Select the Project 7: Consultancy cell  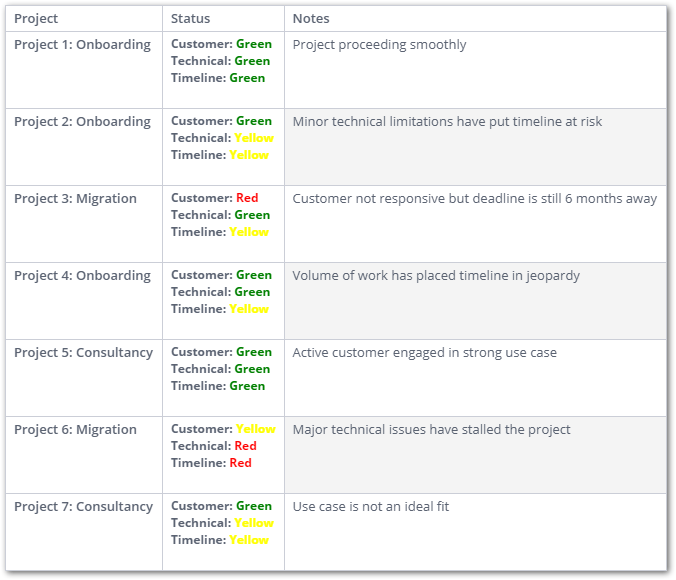point(83,506)
